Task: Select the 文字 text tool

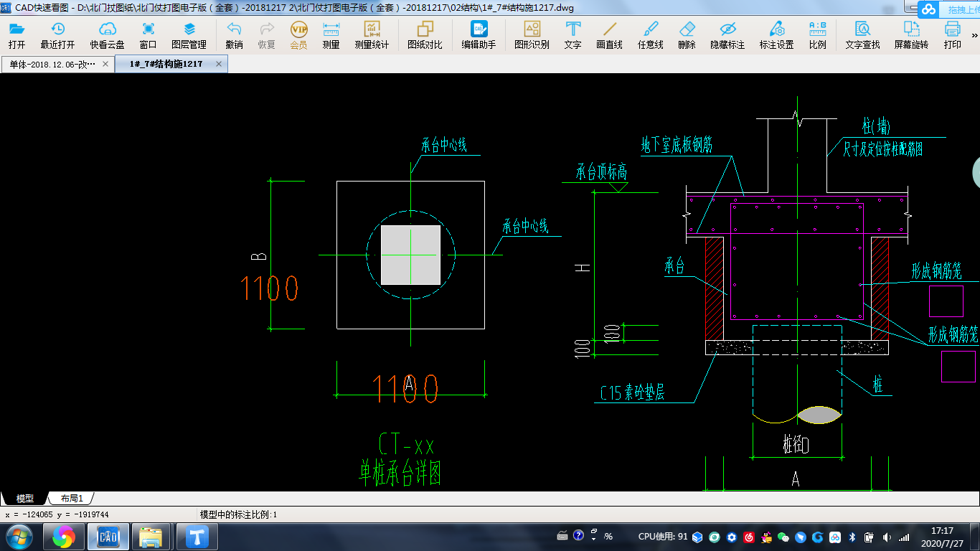Action: (573, 34)
